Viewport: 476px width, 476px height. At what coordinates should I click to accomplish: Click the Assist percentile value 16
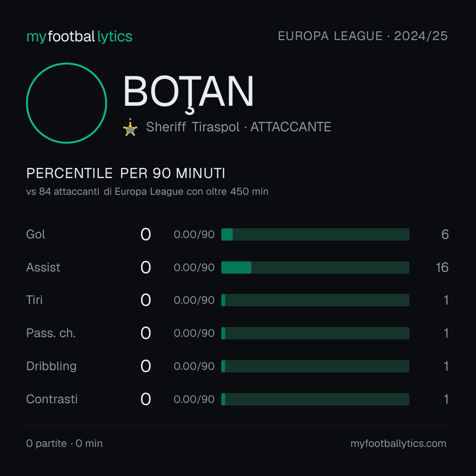pos(442,268)
